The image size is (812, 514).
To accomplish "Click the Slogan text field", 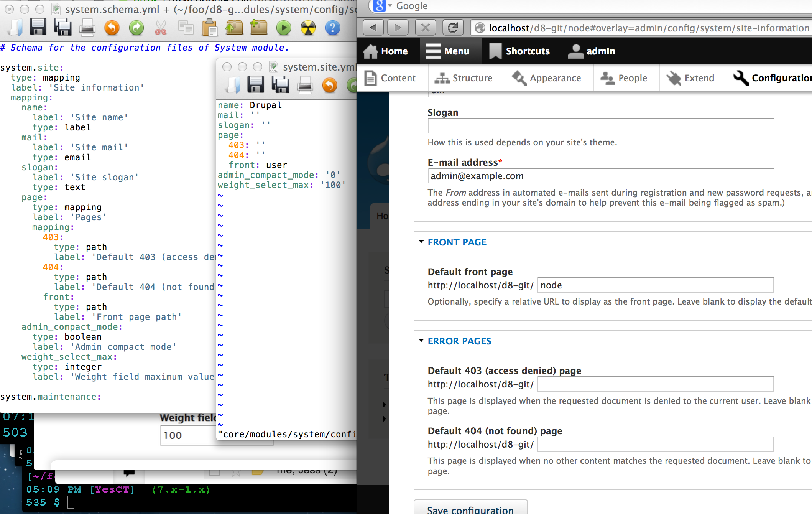I will (x=601, y=126).
